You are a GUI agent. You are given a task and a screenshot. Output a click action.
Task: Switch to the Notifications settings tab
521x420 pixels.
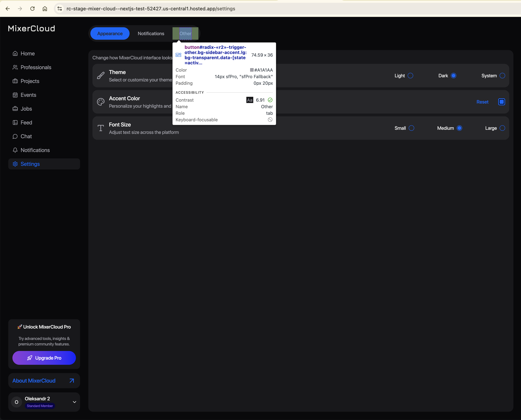click(151, 34)
